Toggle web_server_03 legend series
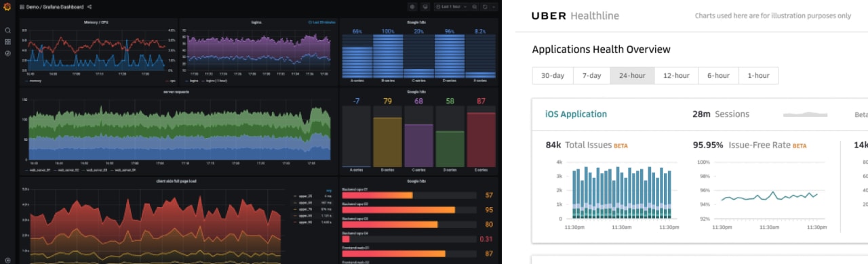868x264 pixels. tap(98, 171)
